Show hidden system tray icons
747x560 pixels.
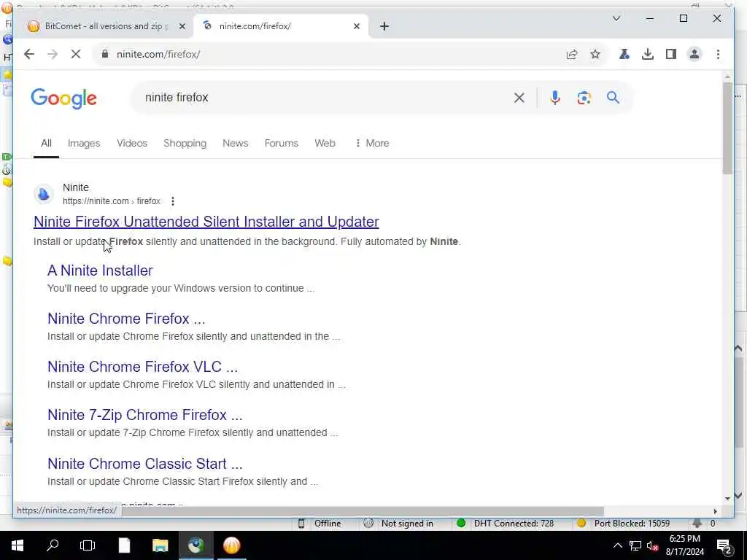617,545
